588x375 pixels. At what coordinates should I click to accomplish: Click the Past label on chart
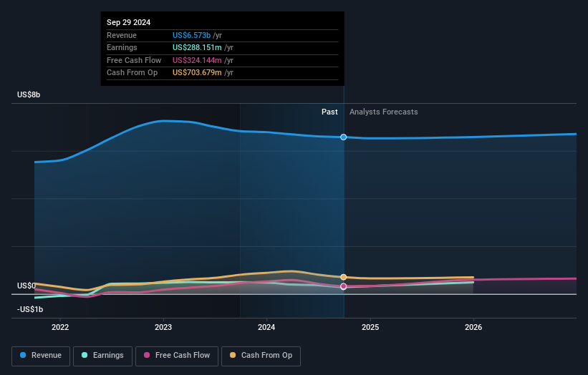[329, 112]
